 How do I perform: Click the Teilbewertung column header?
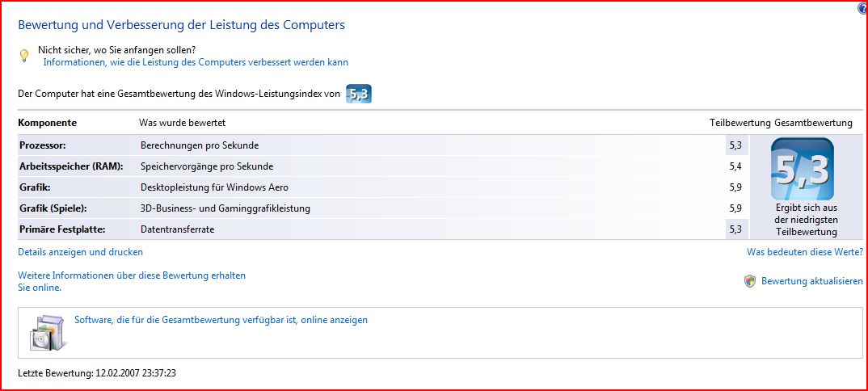click(x=740, y=123)
